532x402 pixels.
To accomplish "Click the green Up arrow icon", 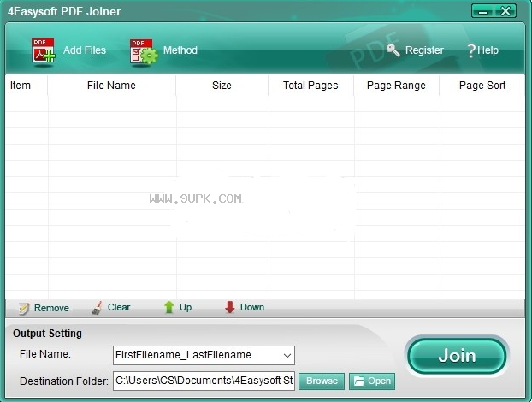I will tap(169, 307).
